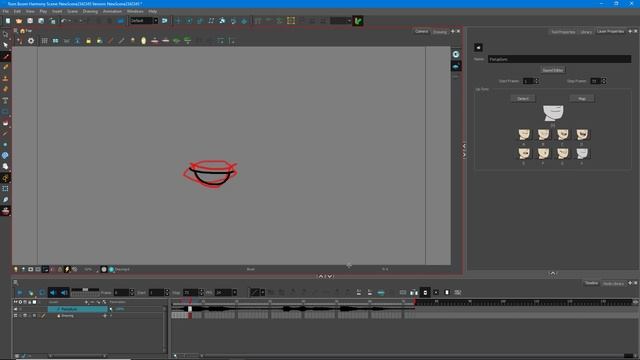Image resolution: width=640 pixels, height=360 pixels.
Task: Switch to the Tool Properties tab
Action: click(563, 32)
